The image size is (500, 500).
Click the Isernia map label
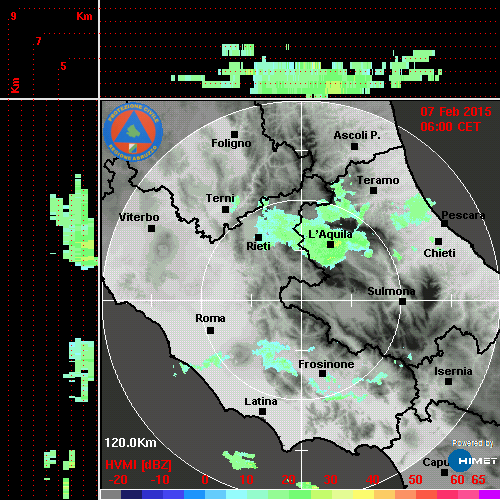coord(453,371)
